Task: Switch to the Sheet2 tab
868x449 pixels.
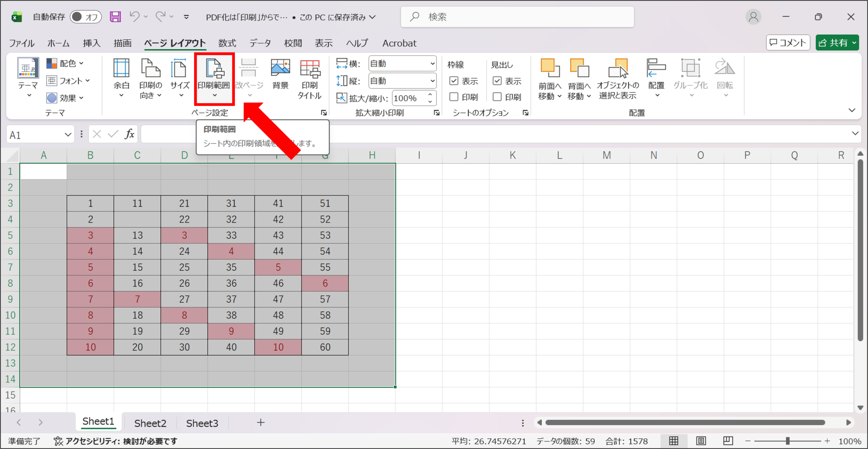Action: [x=150, y=423]
